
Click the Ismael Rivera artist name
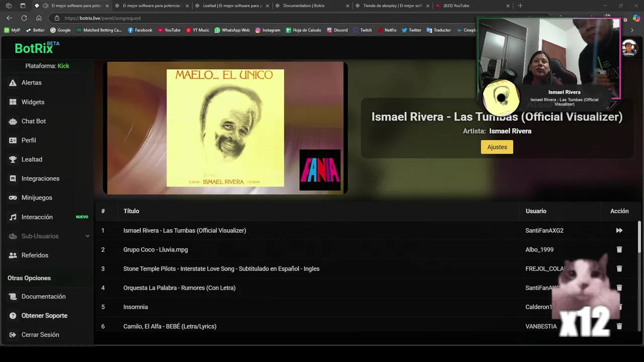510,131
